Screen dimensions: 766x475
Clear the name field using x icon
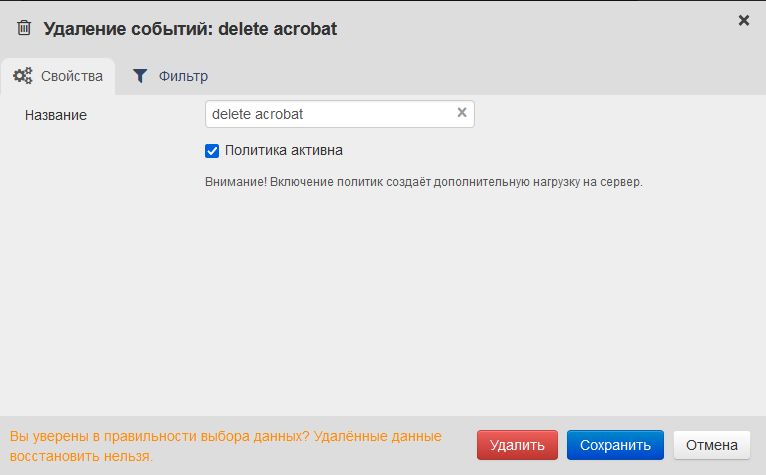coord(462,113)
